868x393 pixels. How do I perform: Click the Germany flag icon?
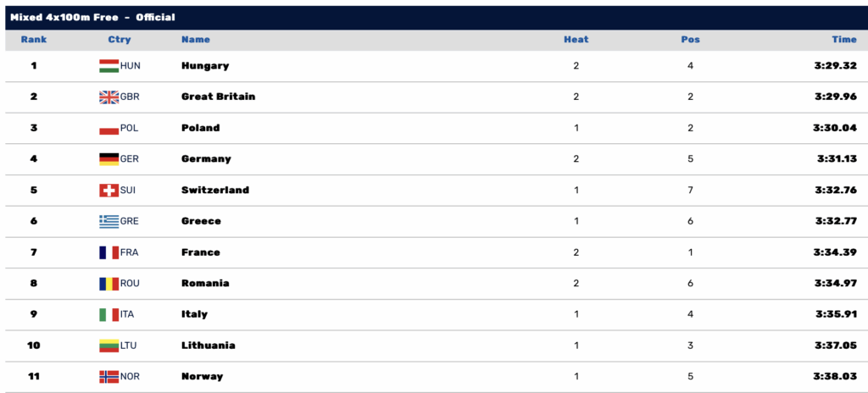[108, 159]
